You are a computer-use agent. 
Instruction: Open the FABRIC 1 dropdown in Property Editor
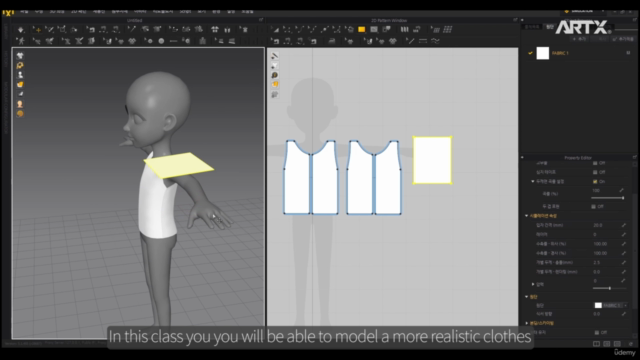pyautogui.click(x=611, y=305)
